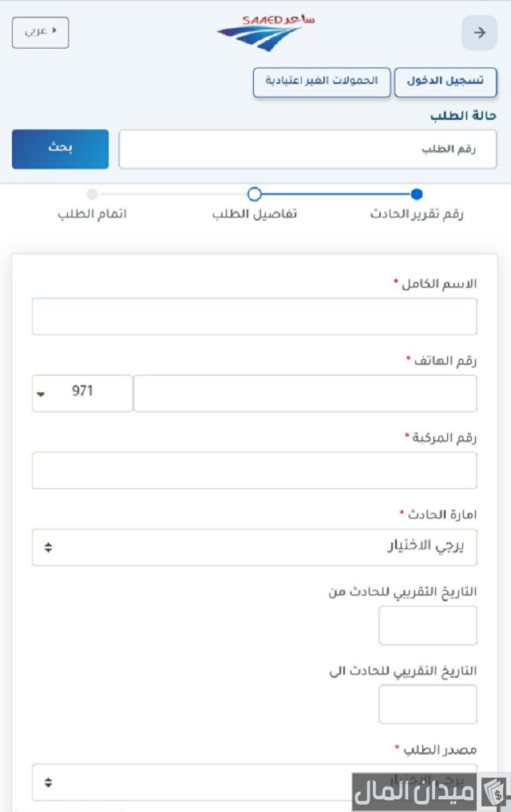
Task: Click the country code dropdown arrow icon
Action: [x=42, y=394]
